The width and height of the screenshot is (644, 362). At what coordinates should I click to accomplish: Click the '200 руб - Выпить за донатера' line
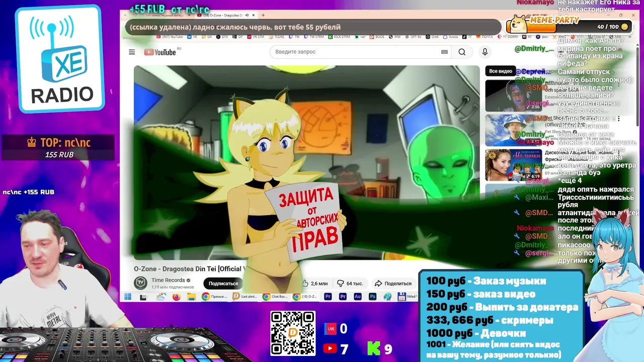tap(502, 307)
